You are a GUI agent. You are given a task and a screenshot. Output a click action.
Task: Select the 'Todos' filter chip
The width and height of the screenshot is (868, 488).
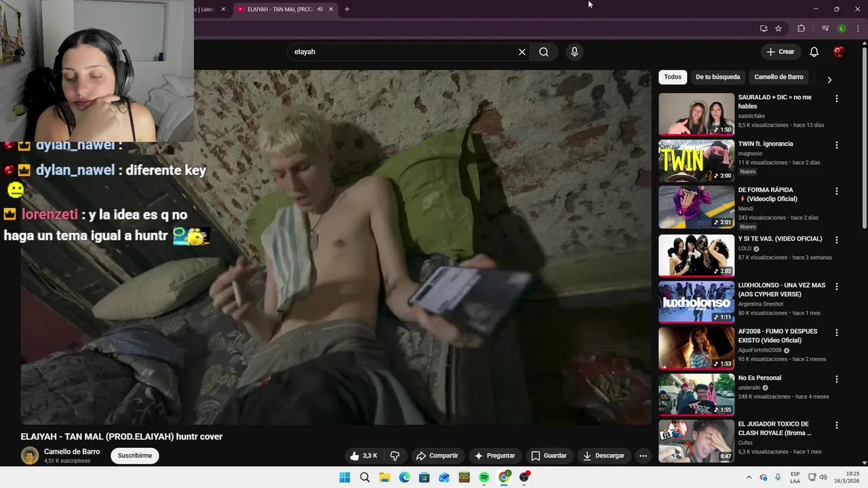tap(673, 77)
